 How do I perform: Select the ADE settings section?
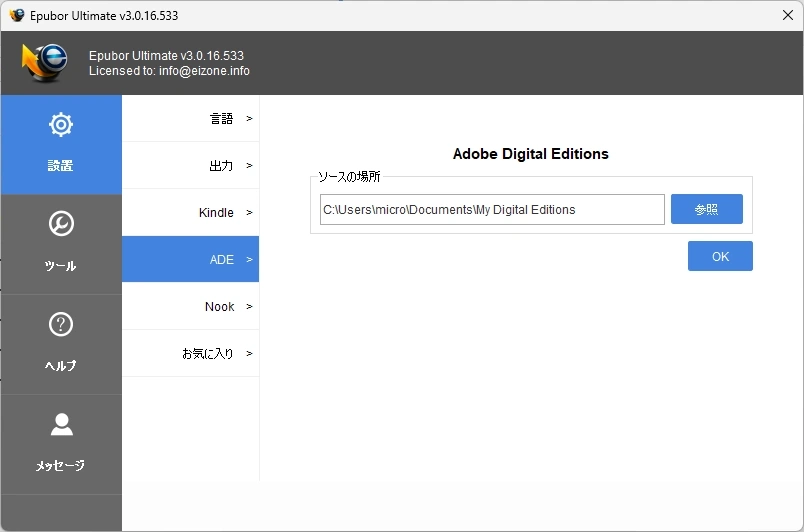190,259
